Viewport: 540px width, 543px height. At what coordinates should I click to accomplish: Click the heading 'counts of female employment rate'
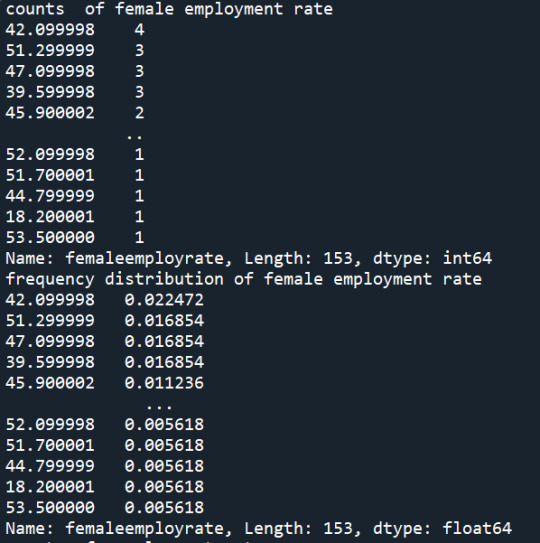169,9
